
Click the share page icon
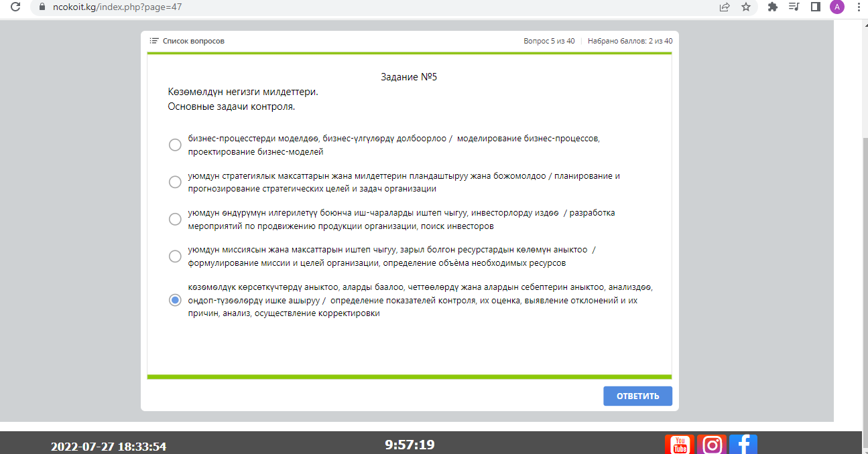point(725,7)
